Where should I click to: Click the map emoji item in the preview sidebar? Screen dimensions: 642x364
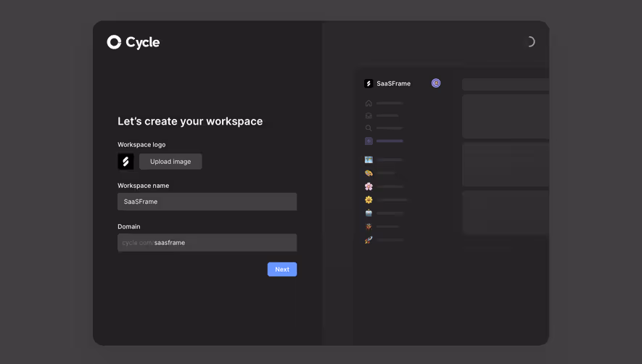click(x=369, y=160)
